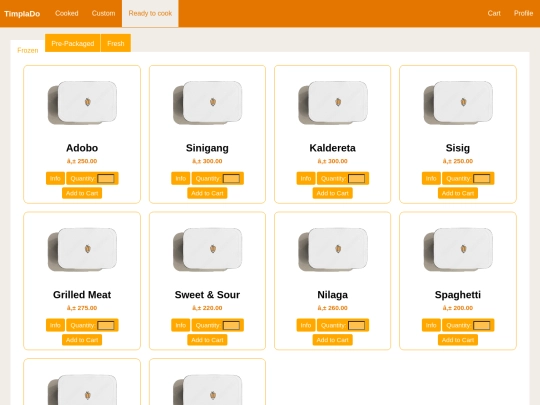Viewport: 540px width, 405px height.
Task: Open the Profile page
Action: pyautogui.click(x=523, y=13)
